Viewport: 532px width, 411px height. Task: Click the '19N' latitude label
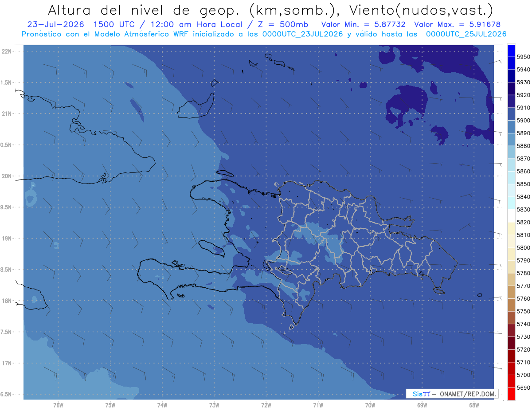pos(7,238)
